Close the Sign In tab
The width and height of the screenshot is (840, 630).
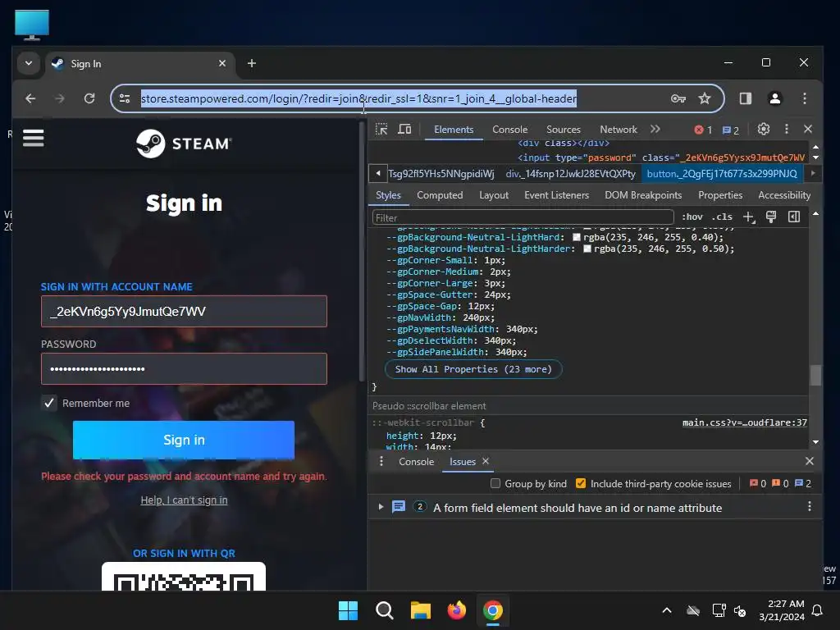222,63
